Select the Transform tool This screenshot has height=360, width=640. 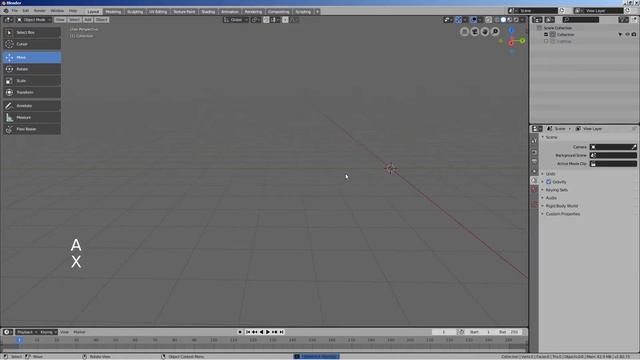click(x=32, y=92)
